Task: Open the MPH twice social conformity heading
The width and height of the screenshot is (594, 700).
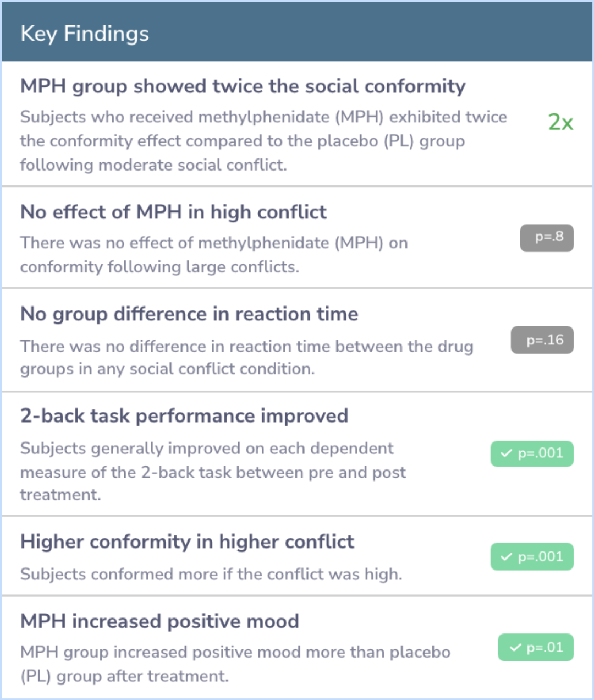Action: [243, 86]
